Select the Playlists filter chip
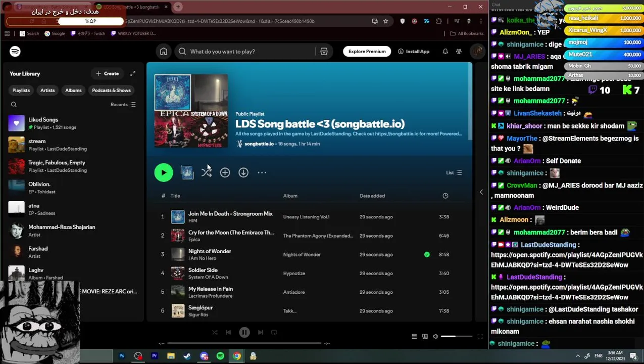 21,90
